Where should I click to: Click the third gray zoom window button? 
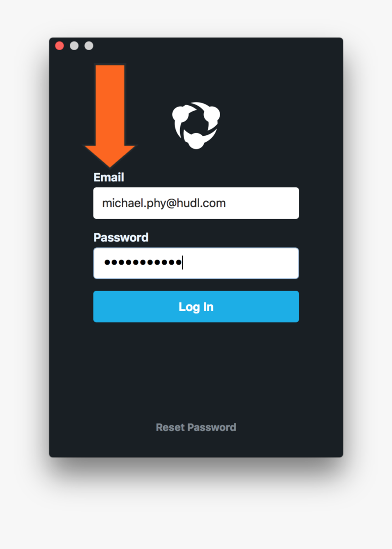(x=89, y=46)
